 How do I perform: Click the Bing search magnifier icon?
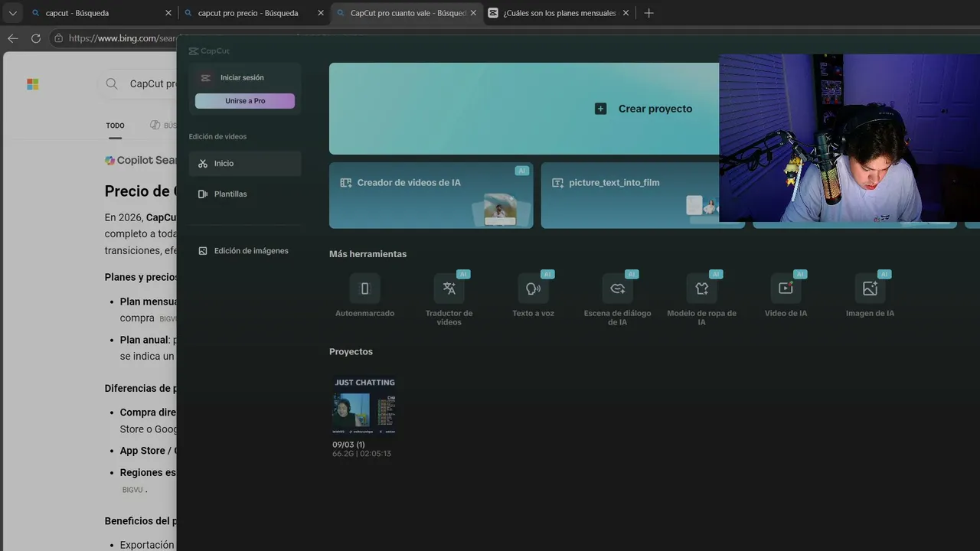pos(112,84)
